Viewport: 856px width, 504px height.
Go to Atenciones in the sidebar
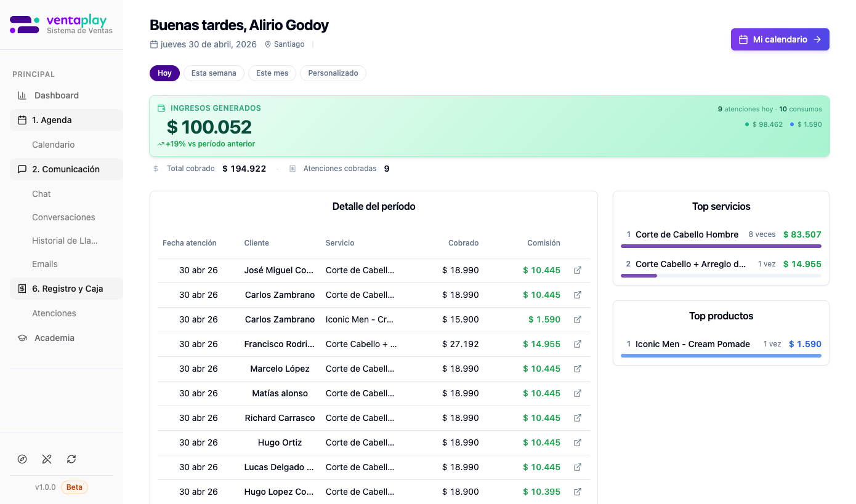(54, 313)
